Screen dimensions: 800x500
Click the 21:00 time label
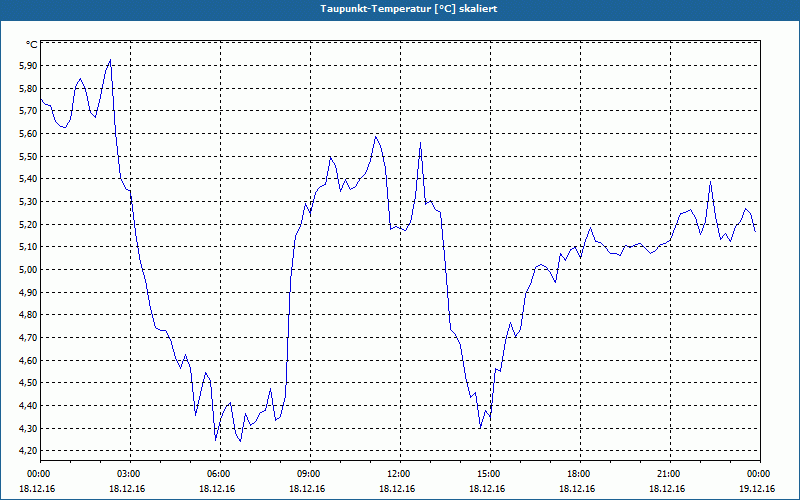click(x=667, y=474)
